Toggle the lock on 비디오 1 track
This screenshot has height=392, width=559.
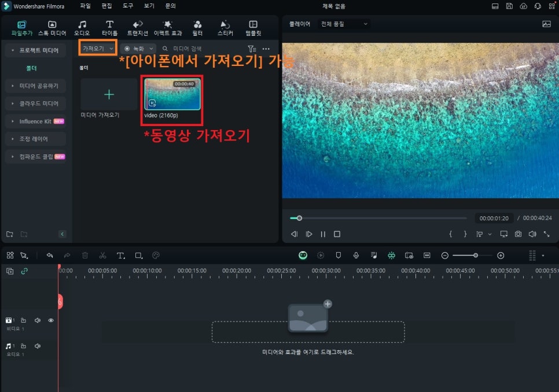24,320
